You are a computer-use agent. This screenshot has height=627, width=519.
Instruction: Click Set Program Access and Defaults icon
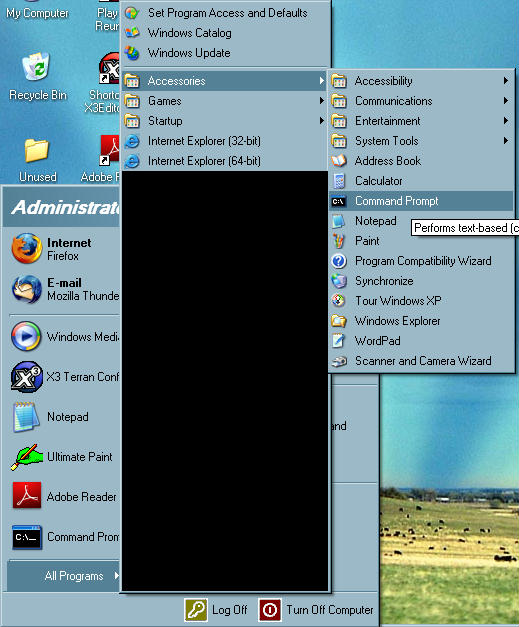[x=132, y=13]
